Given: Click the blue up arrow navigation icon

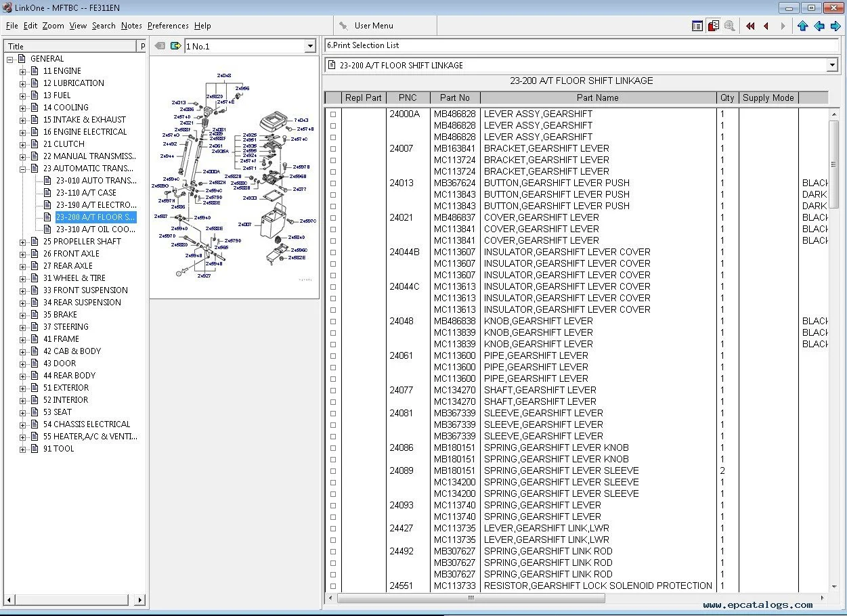Looking at the screenshot, I should pyautogui.click(x=802, y=26).
